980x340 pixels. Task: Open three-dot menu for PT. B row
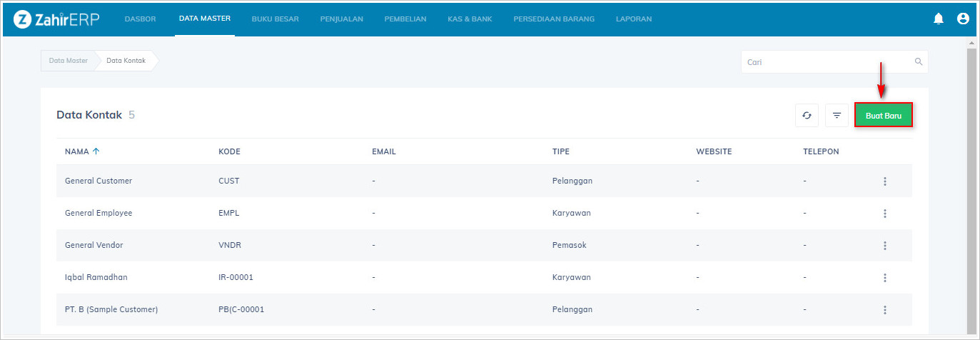884,310
